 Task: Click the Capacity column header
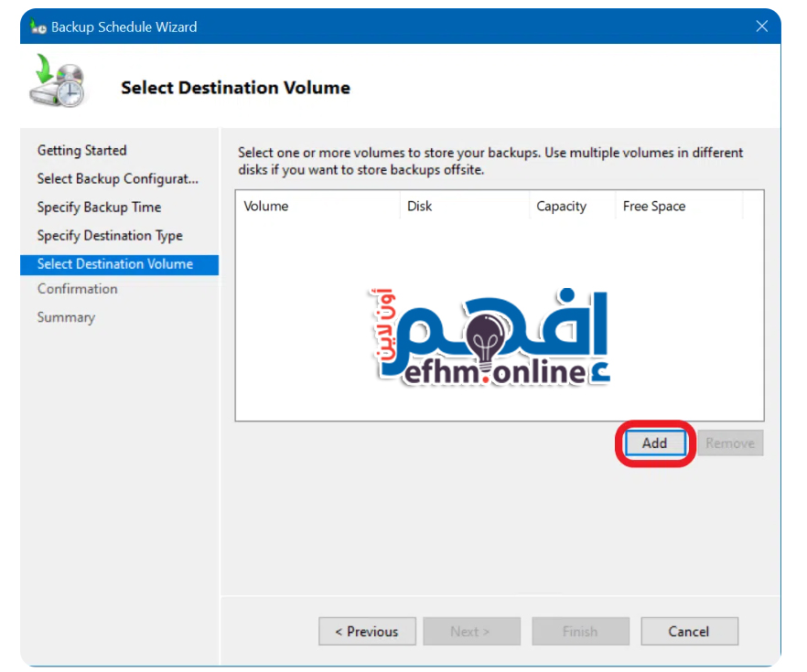click(x=561, y=207)
